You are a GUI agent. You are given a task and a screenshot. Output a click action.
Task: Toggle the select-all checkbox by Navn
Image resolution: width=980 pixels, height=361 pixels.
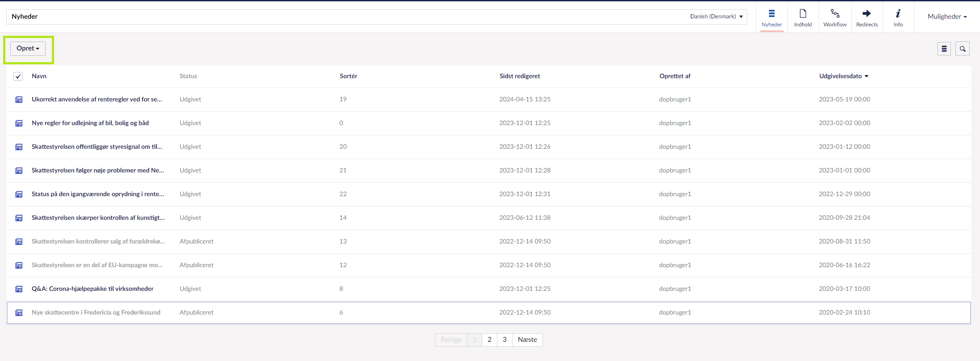(18, 76)
